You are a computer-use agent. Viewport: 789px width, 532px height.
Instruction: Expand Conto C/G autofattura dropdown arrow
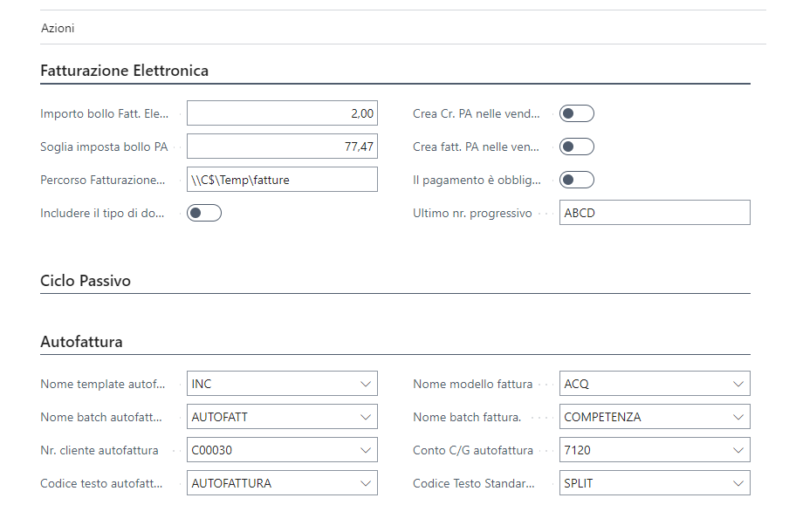pos(738,450)
